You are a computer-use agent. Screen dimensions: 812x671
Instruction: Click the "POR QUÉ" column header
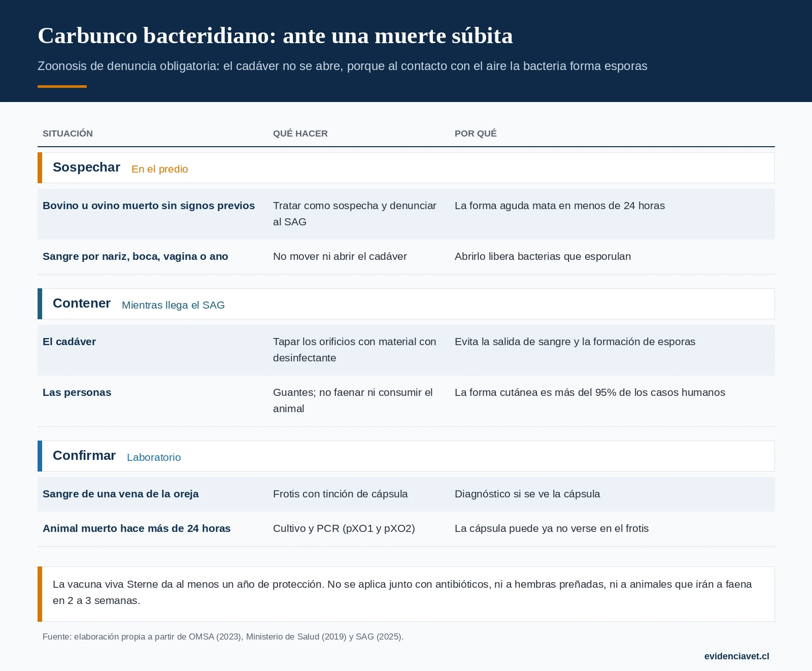coord(476,133)
